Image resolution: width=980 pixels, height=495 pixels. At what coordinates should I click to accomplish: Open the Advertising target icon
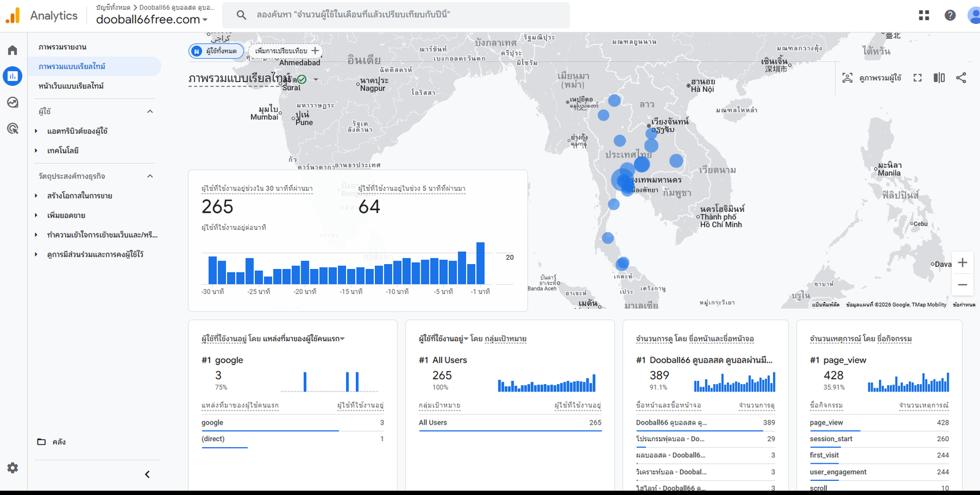[x=13, y=128]
